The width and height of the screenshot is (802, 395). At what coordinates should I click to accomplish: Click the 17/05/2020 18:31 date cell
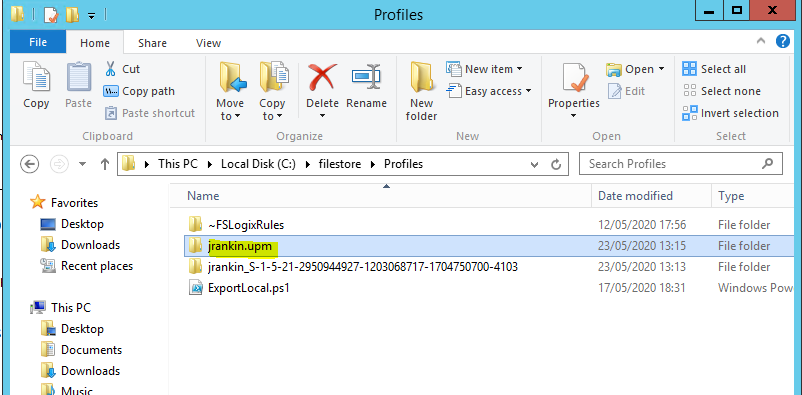click(x=642, y=288)
